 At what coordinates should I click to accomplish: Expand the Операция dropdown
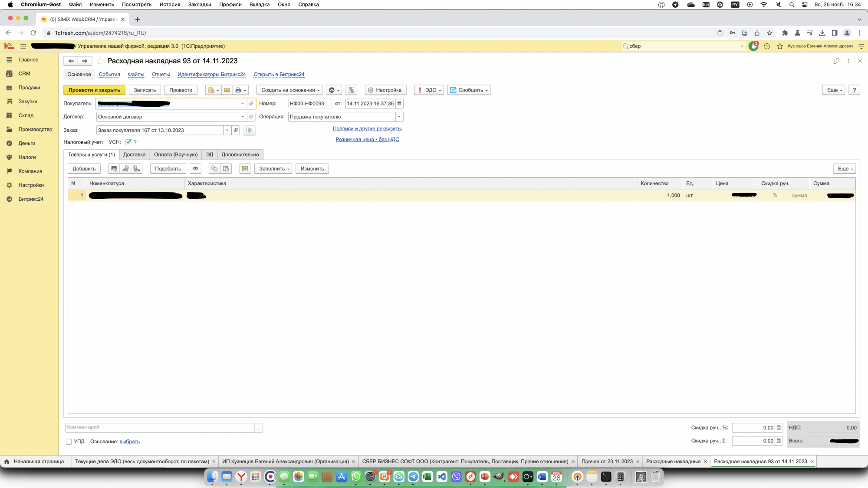click(x=399, y=117)
